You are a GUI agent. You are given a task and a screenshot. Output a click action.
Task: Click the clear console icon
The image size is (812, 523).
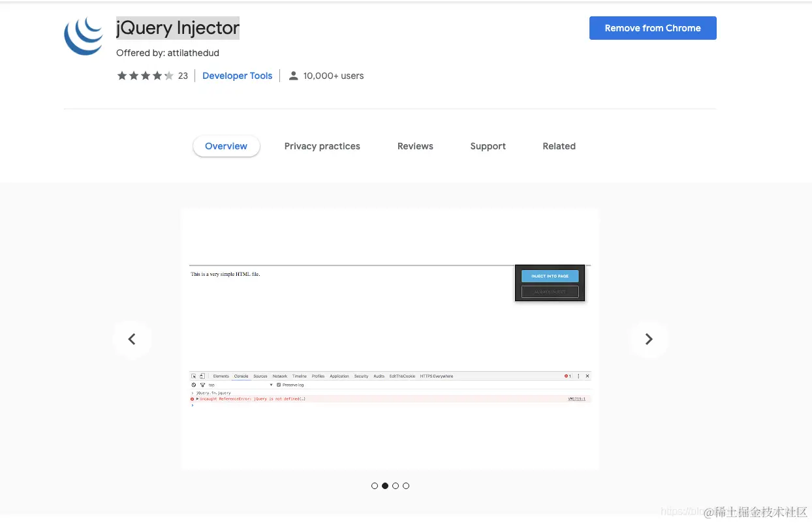[194, 385]
